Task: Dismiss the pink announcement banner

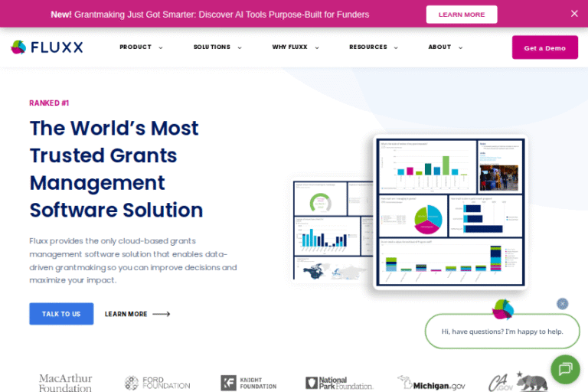Action: (x=574, y=14)
